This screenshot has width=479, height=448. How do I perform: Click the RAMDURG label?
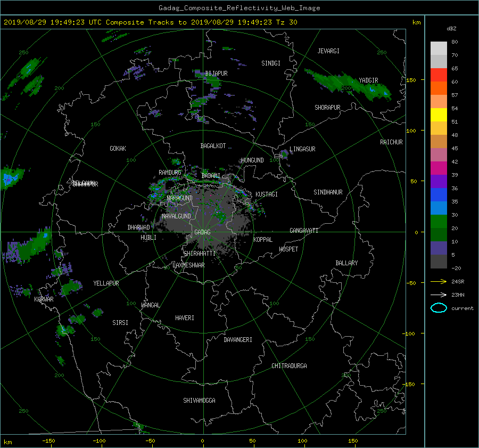[x=170, y=173]
